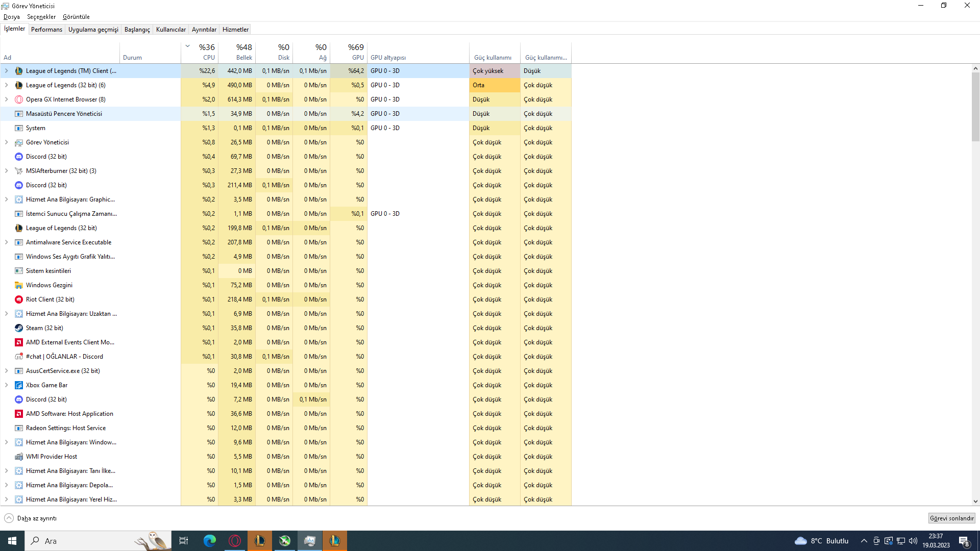Open the Seçenekler menu
Screen dimensions: 980x551
coord(41,17)
